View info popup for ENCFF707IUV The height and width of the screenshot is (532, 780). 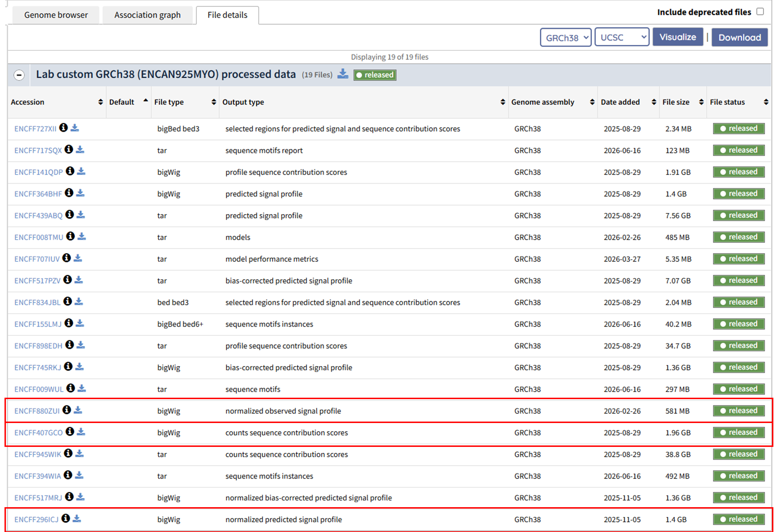point(67,258)
